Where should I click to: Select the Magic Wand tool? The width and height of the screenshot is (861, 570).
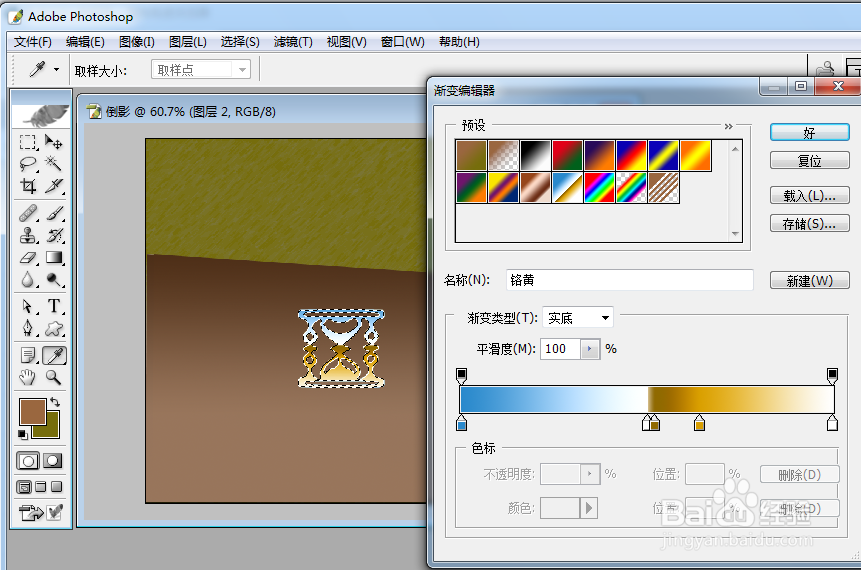54,164
